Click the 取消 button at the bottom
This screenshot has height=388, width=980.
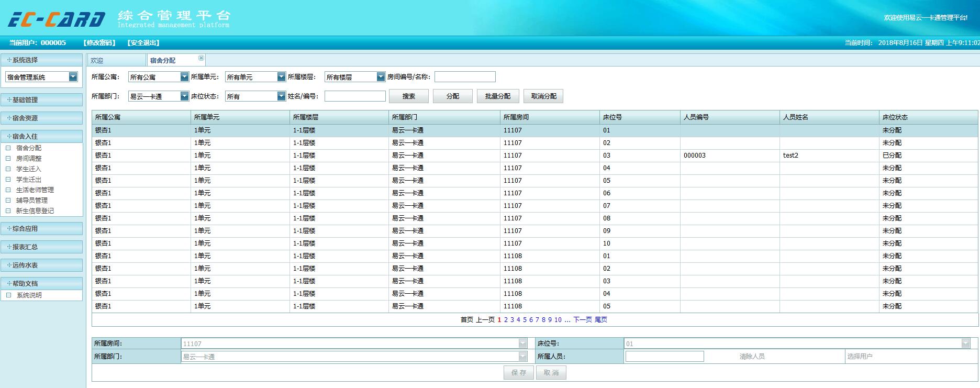(x=551, y=373)
